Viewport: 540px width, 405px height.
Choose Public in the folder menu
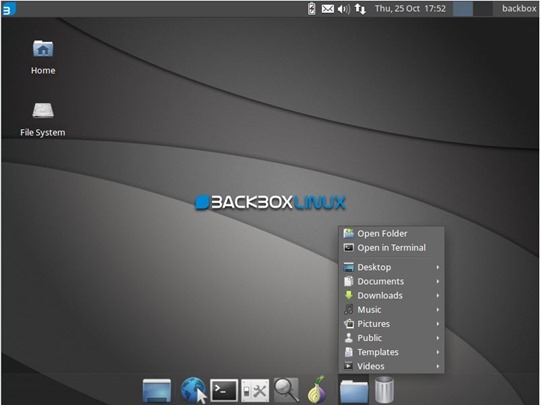tap(392, 338)
